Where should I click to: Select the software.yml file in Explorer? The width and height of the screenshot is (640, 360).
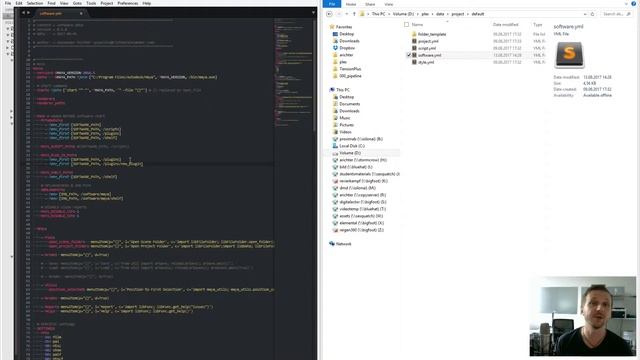[x=429, y=55]
